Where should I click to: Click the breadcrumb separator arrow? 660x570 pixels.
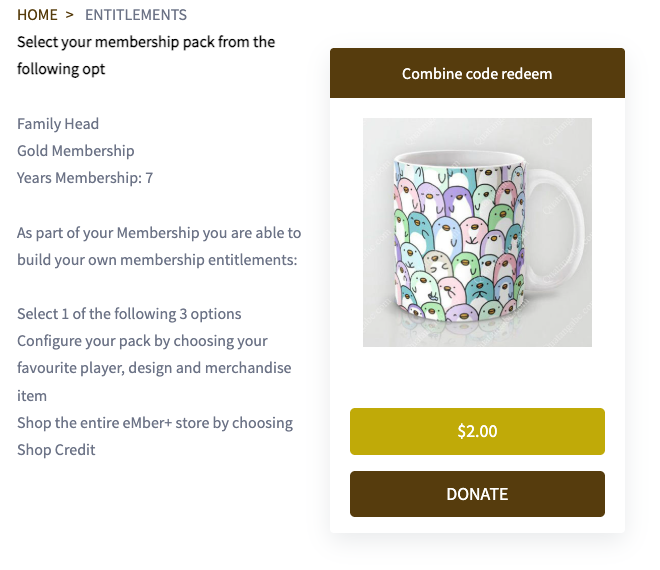tap(70, 15)
